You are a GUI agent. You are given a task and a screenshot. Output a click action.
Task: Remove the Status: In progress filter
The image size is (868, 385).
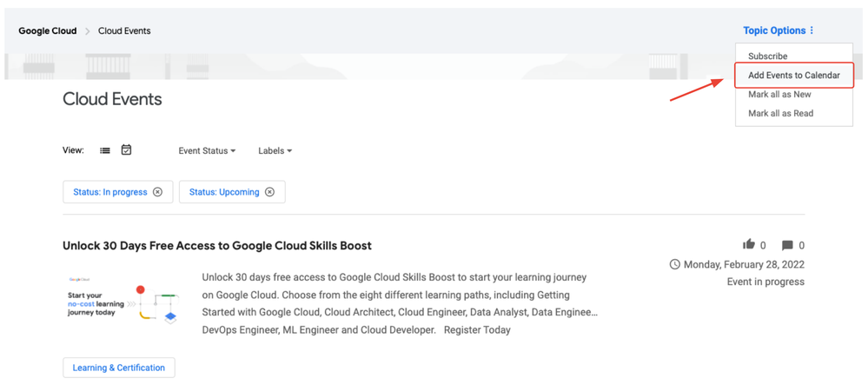coord(158,192)
